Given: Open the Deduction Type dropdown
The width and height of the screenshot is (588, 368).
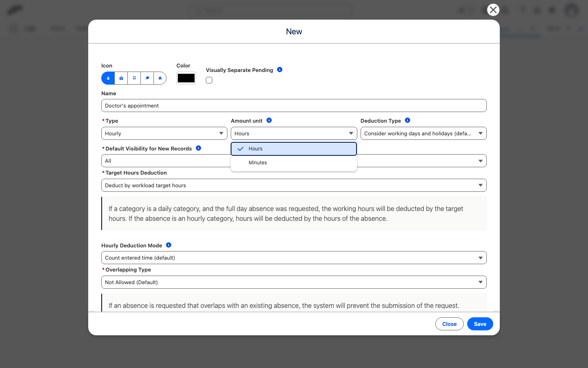Looking at the screenshot, I should [423, 133].
